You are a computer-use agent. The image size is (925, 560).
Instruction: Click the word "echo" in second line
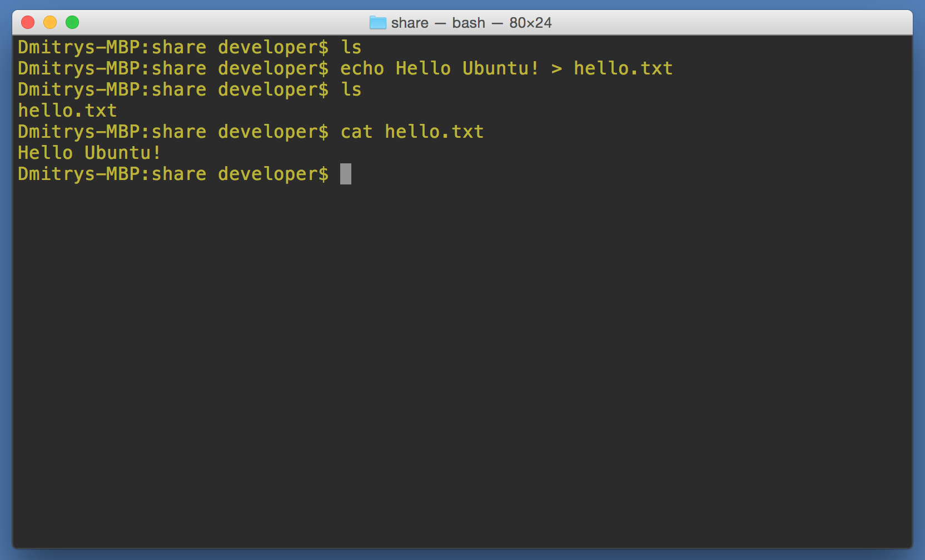[362, 68]
